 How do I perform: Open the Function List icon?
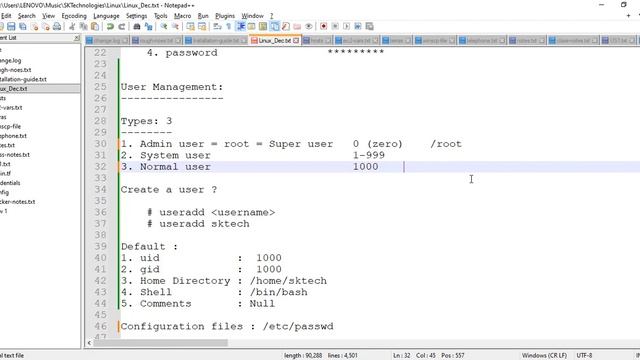286,27
